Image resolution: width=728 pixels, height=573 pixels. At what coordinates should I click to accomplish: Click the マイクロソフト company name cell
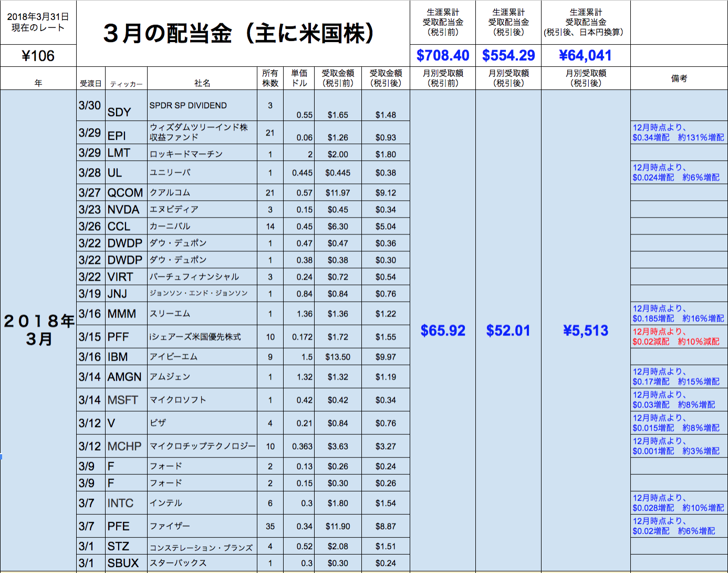click(202, 400)
